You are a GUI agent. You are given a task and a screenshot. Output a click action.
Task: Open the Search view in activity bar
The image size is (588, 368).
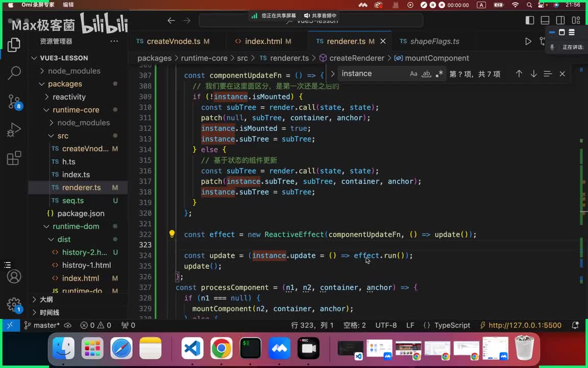(x=14, y=73)
